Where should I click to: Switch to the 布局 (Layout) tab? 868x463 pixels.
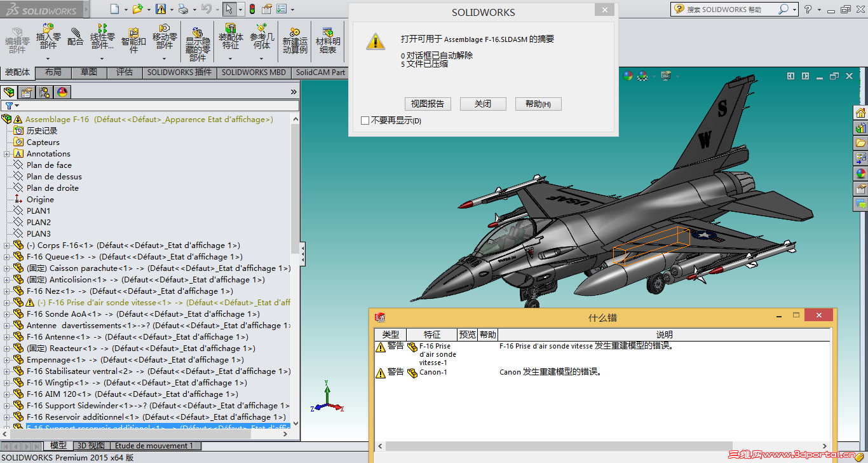tap(53, 73)
